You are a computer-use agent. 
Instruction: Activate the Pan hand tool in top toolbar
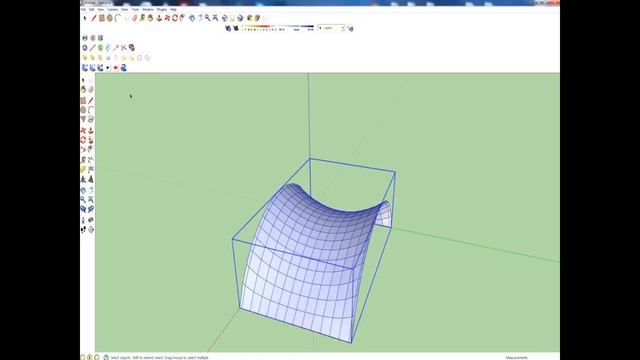point(200,18)
